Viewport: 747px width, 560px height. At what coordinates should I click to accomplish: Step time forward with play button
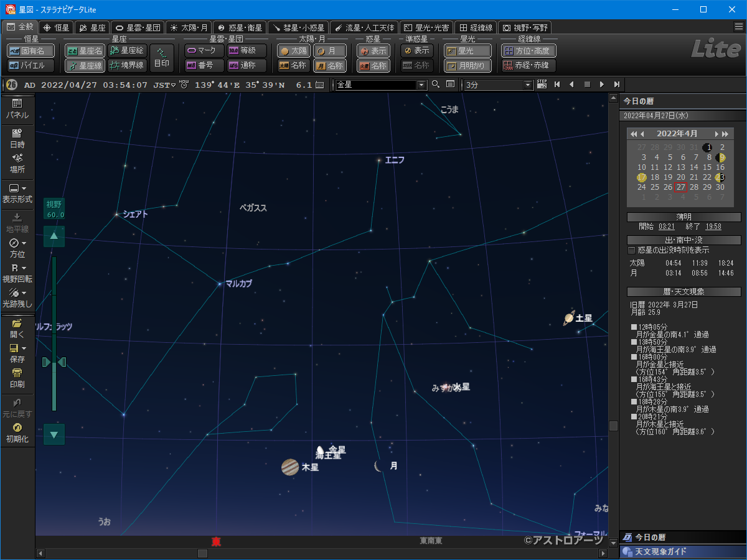coord(601,85)
